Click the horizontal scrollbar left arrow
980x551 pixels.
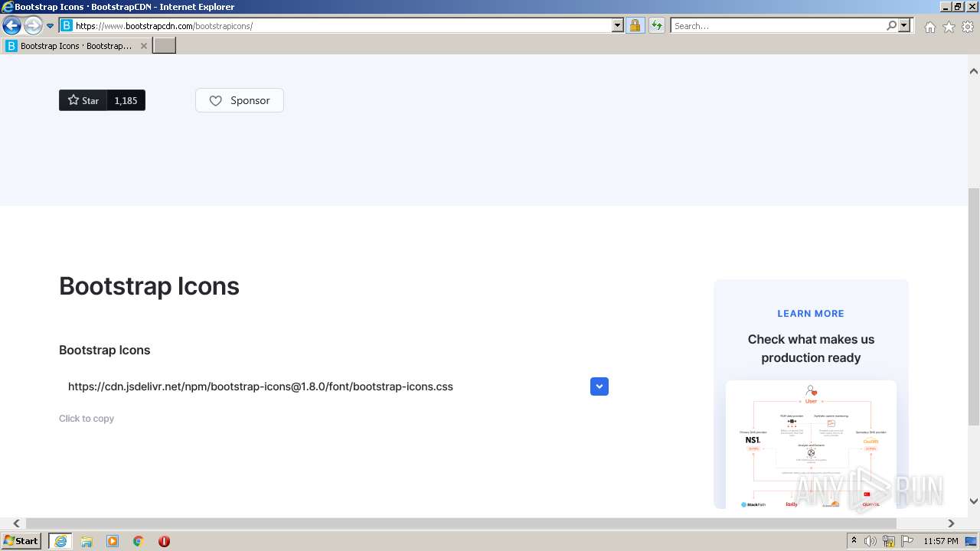point(16,523)
